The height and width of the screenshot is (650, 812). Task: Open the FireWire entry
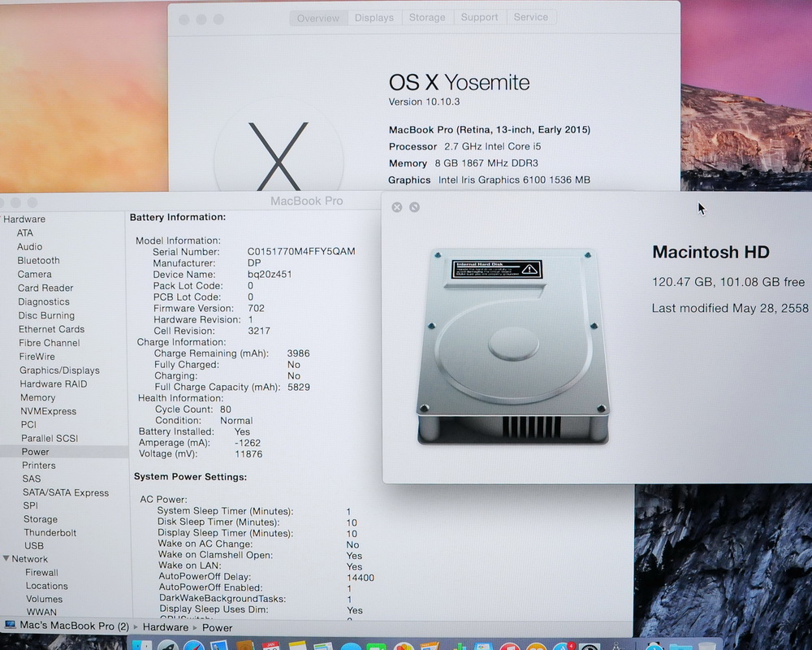37,357
